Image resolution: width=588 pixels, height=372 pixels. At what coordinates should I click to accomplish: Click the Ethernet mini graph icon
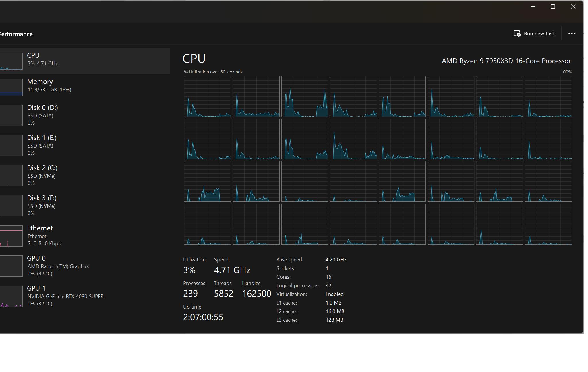pos(11,236)
